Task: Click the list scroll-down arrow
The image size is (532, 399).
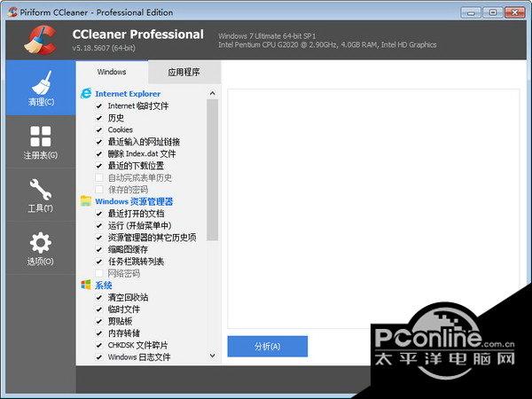Action: 213,356
